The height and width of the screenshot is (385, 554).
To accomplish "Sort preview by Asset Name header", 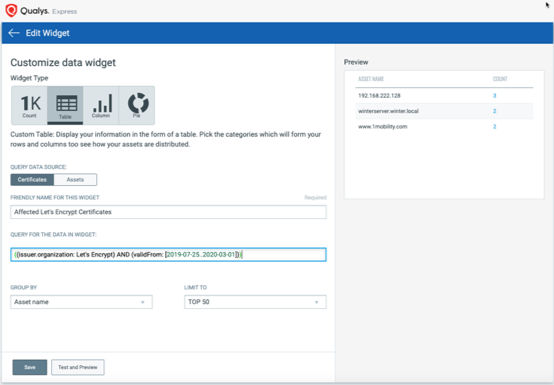I will click(x=371, y=78).
